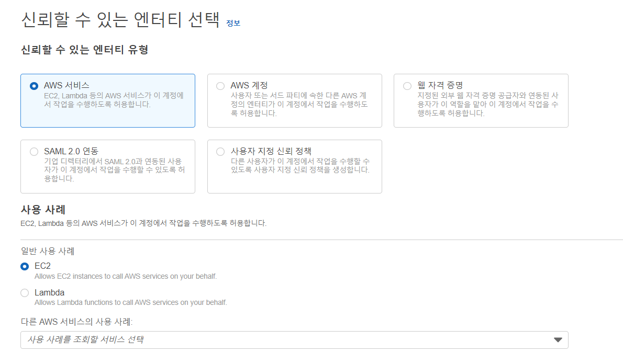Click the 신뢰할 수 있는 엔터티 선택 heading
Image resolution: width=623 pixels, height=364 pixels.
tap(120, 19)
